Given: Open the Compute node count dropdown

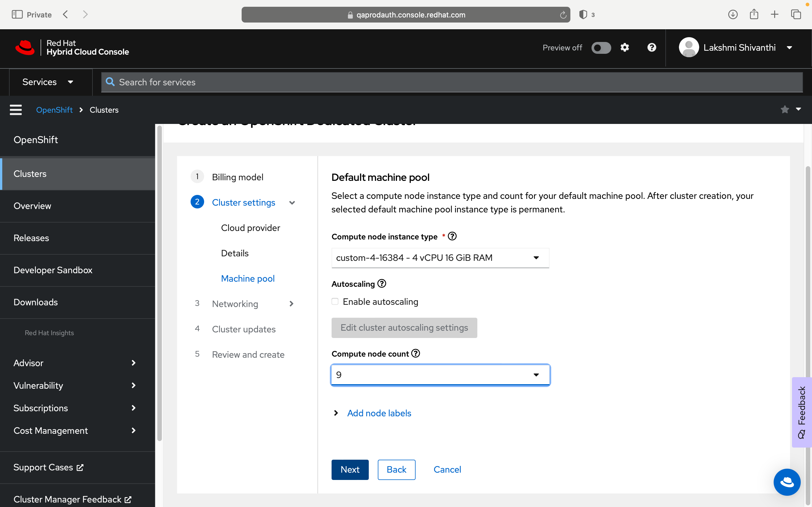Looking at the screenshot, I should [440, 375].
